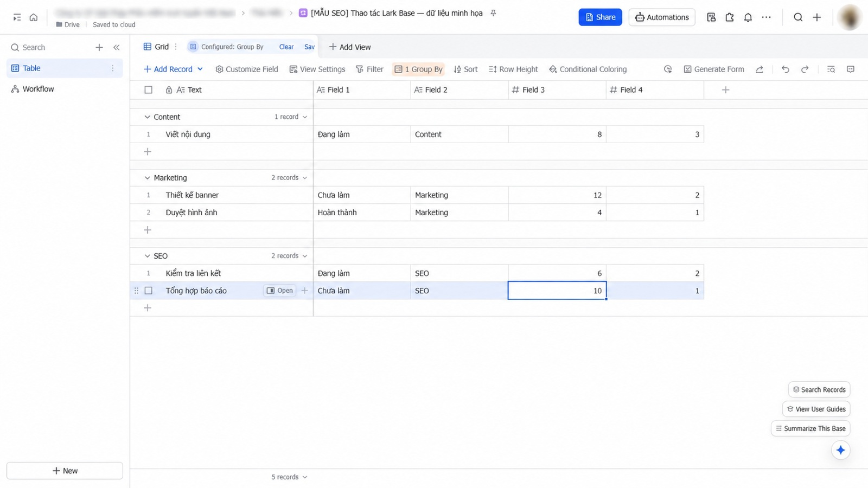868x488 pixels.
Task: Click the plus icon beside header search
Action: (x=816, y=17)
